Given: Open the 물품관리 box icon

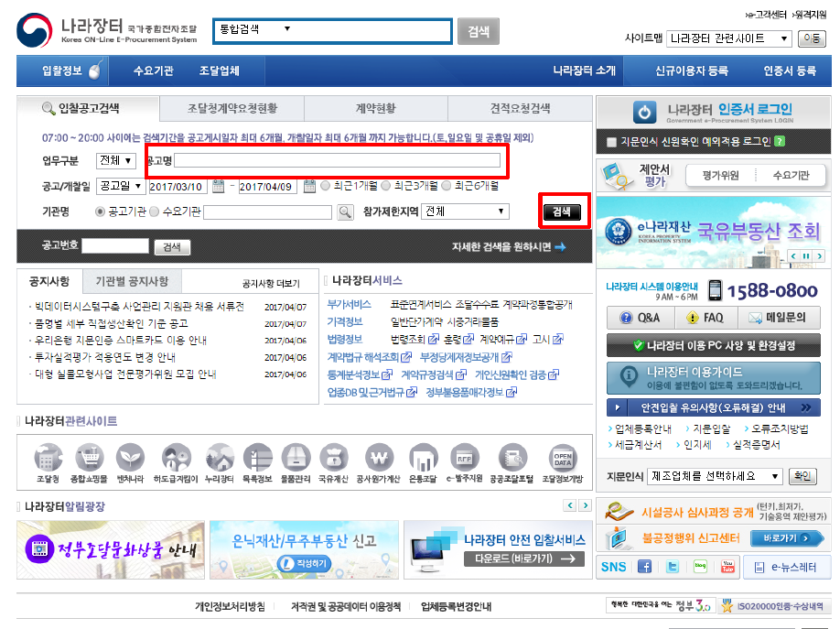Looking at the screenshot, I should [296, 459].
